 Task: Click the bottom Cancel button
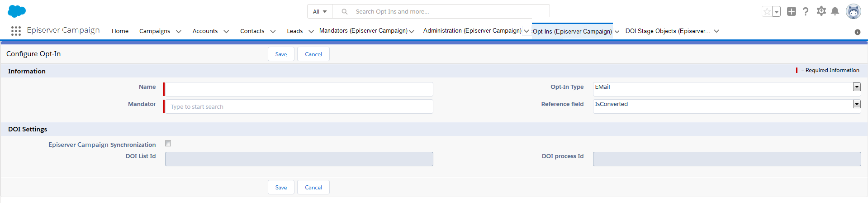(313, 188)
